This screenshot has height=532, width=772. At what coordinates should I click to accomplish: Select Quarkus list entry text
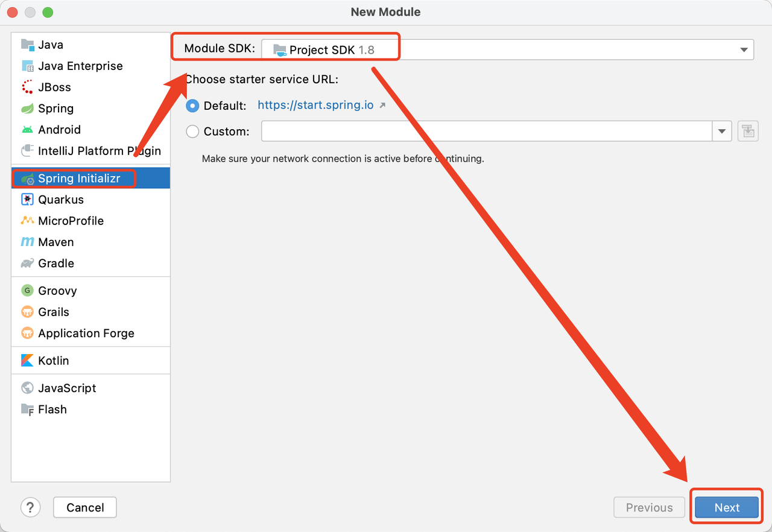pos(61,200)
